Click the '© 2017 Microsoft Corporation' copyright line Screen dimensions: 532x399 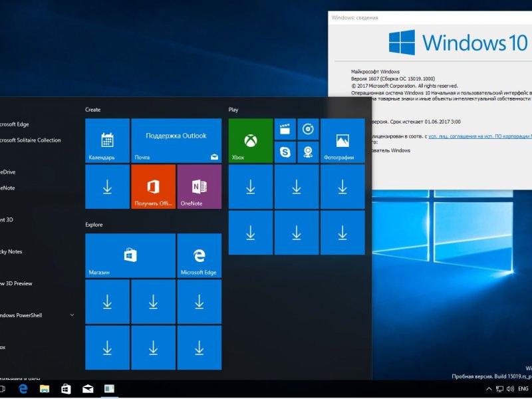404,86
